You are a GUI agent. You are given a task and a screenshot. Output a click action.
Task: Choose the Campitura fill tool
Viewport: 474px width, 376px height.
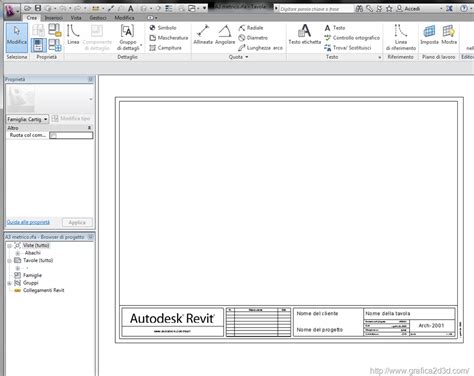165,48
